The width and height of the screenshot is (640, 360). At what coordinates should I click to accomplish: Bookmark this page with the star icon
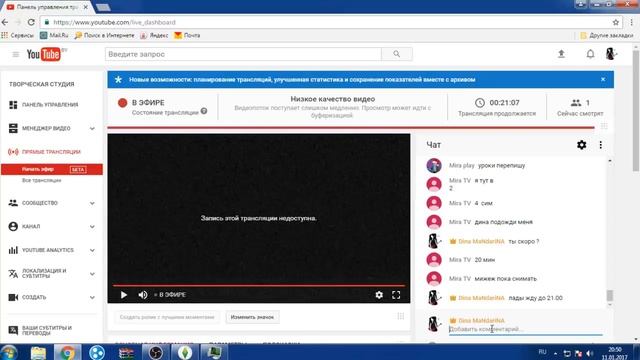tap(616, 22)
